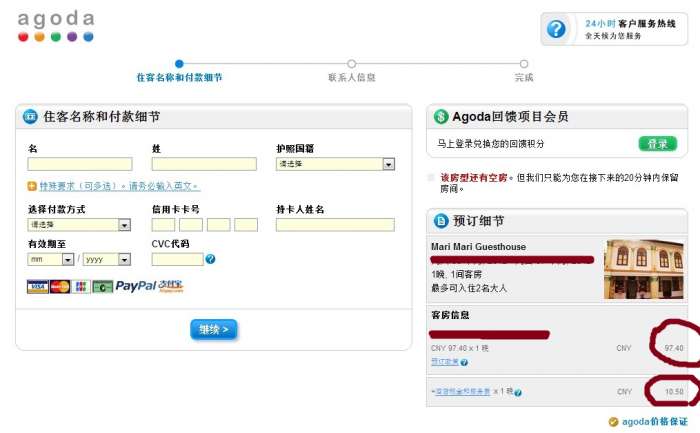
Task: Click the 名 first name field
Action: tap(80, 164)
